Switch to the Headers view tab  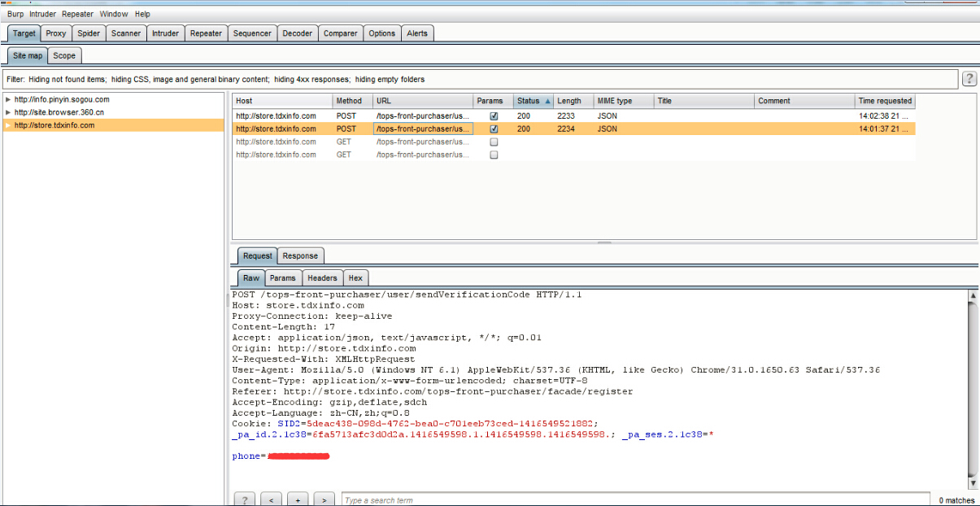[x=322, y=278]
